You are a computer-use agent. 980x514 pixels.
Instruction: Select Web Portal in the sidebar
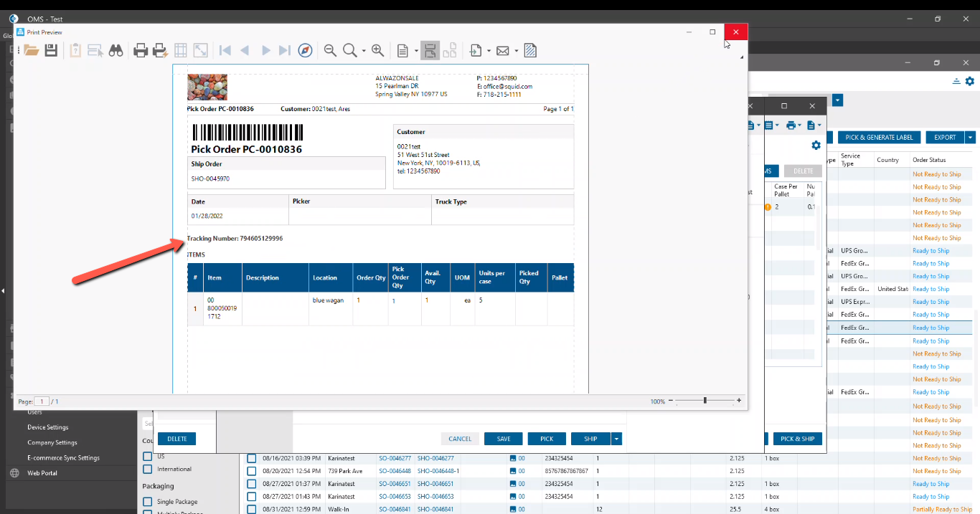coord(42,473)
